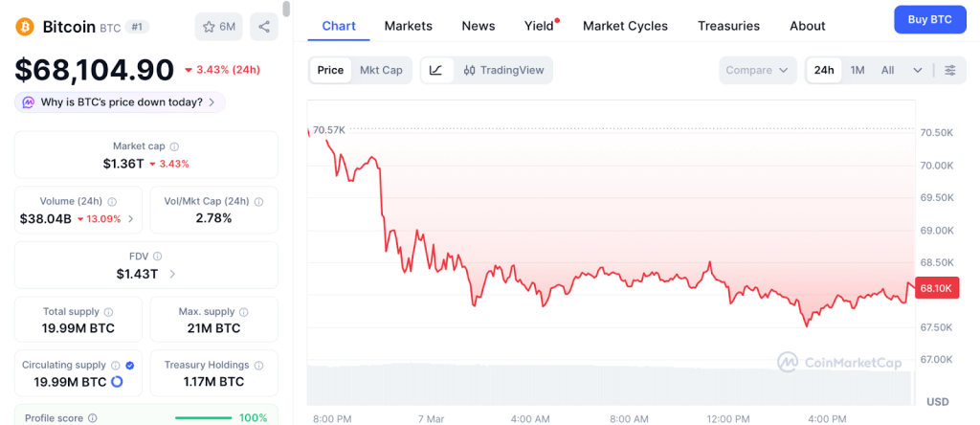Open the Markets tab
This screenshot has height=425, width=980.
408,26
